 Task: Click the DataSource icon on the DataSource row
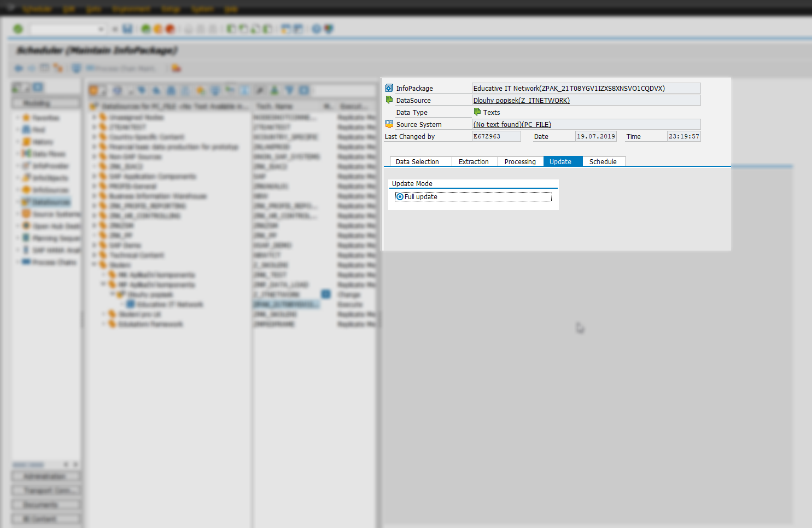(388, 100)
